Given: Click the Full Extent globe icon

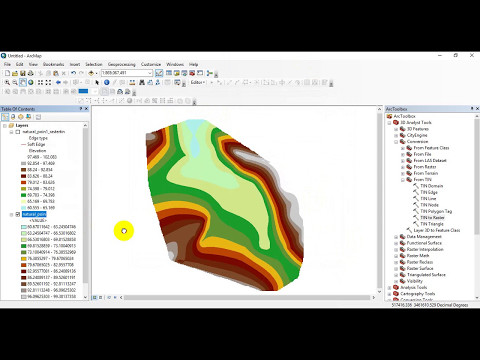Looking at the screenshot, I should 31,82.
